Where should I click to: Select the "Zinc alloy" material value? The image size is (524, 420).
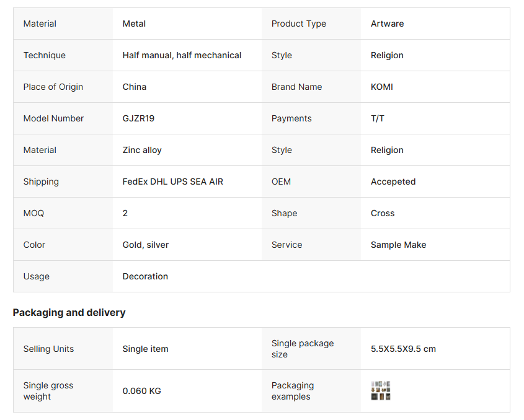(142, 150)
